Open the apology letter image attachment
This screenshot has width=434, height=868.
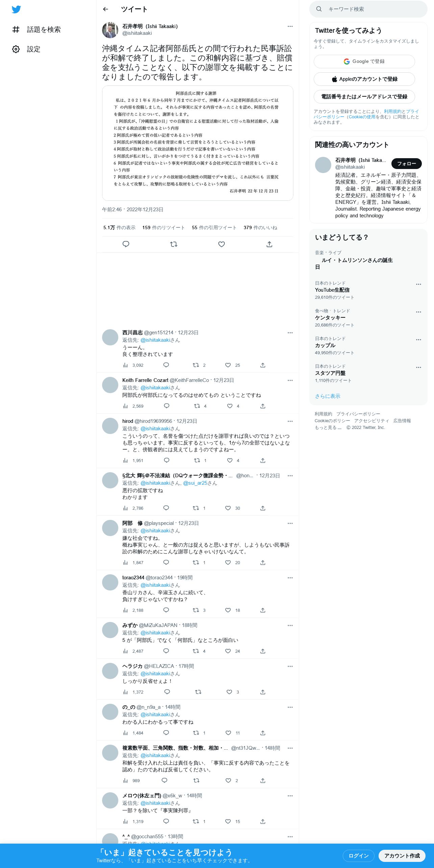click(x=197, y=143)
